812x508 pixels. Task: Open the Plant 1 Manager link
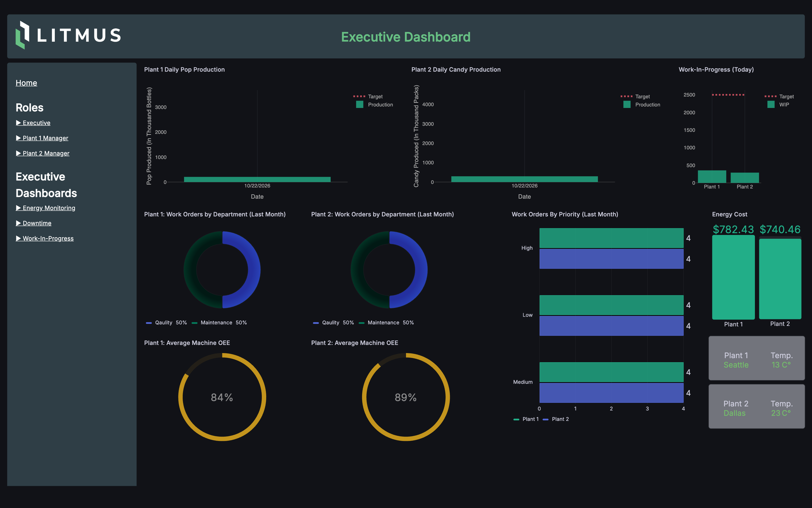(42, 138)
